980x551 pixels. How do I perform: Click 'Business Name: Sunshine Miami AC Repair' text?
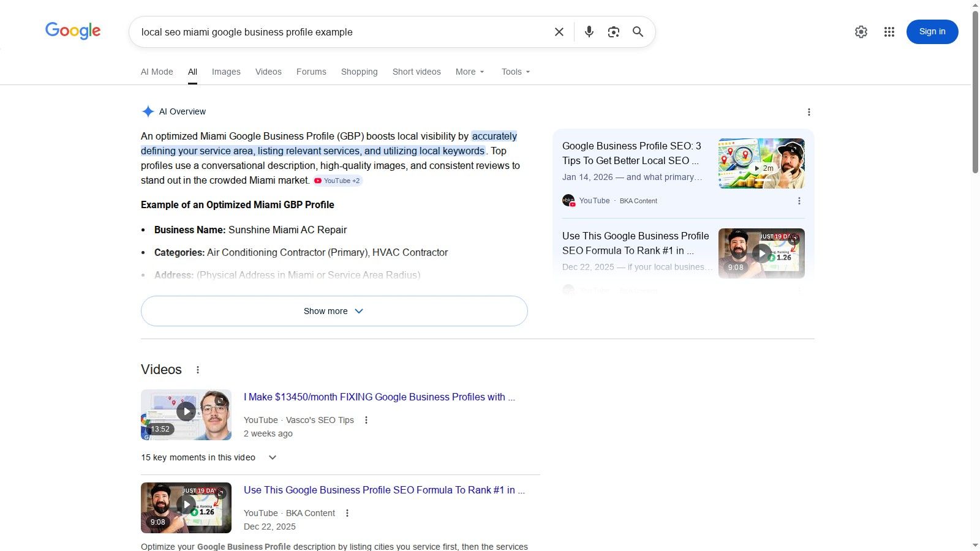[x=251, y=230]
